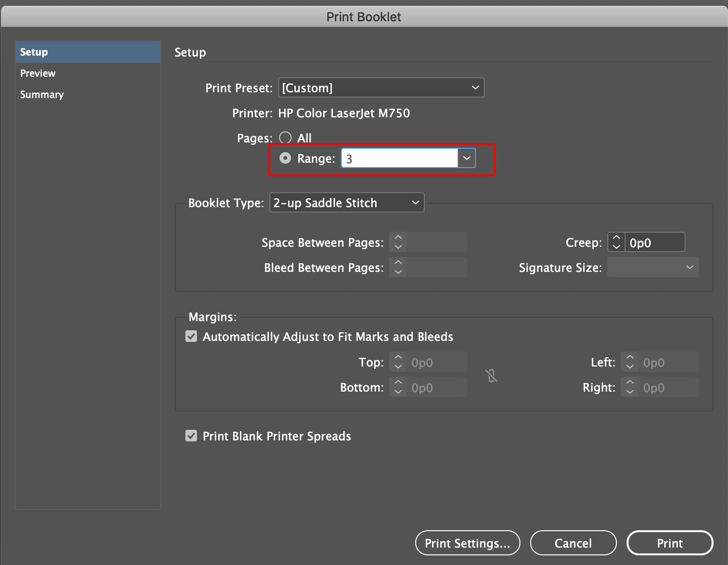
Task: Click the Space Between Pages stepper arrows
Action: tap(397, 242)
